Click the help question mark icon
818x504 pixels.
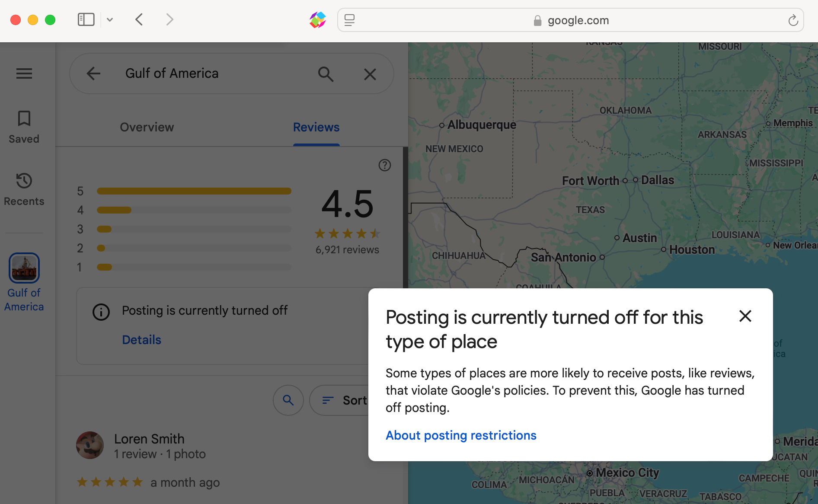coord(384,165)
